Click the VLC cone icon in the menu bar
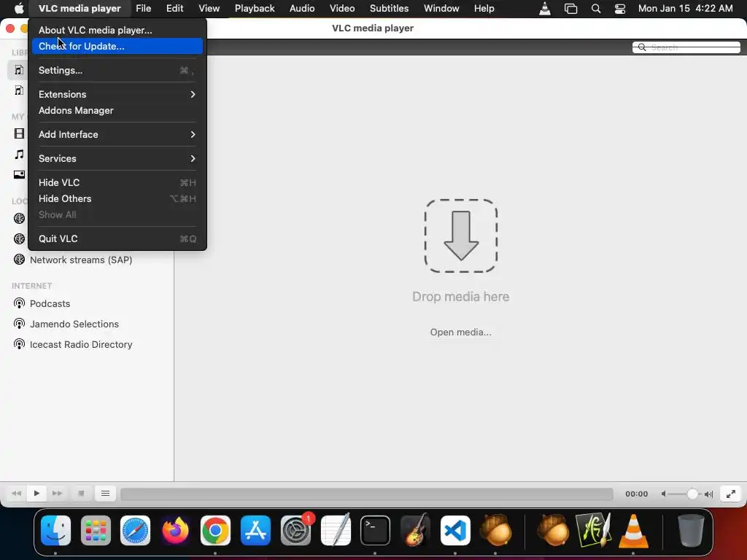Viewport: 747px width, 560px height. (544, 9)
